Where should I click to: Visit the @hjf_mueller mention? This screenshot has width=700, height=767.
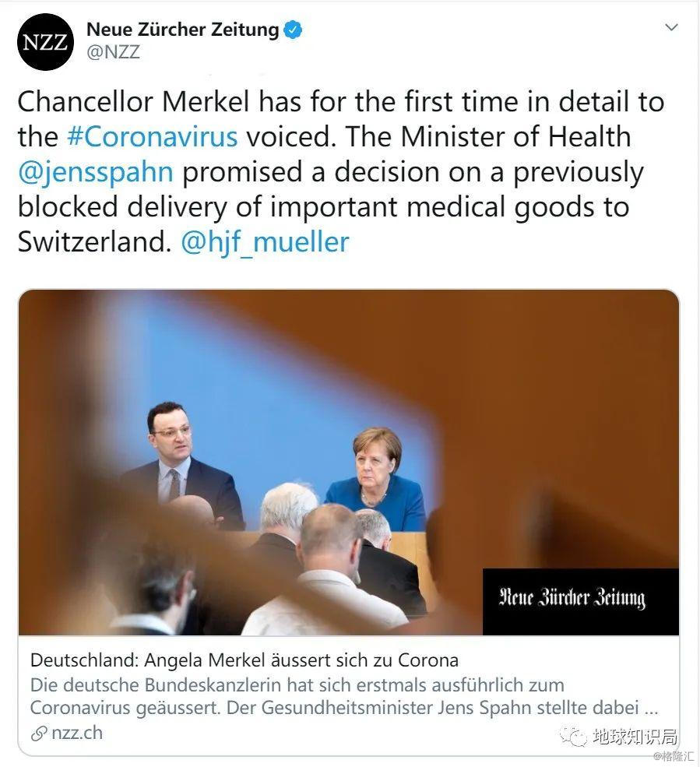(265, 241)
